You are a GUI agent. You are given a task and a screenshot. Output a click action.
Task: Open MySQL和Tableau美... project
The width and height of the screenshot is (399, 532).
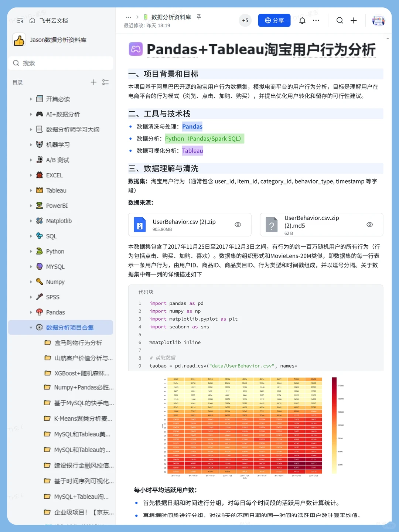click(x=82, y=434)
